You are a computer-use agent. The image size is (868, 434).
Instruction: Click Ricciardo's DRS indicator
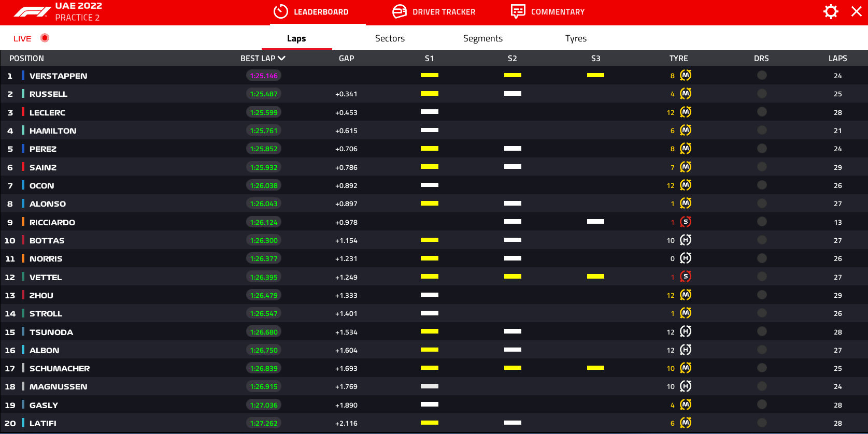tap(762, 222)
